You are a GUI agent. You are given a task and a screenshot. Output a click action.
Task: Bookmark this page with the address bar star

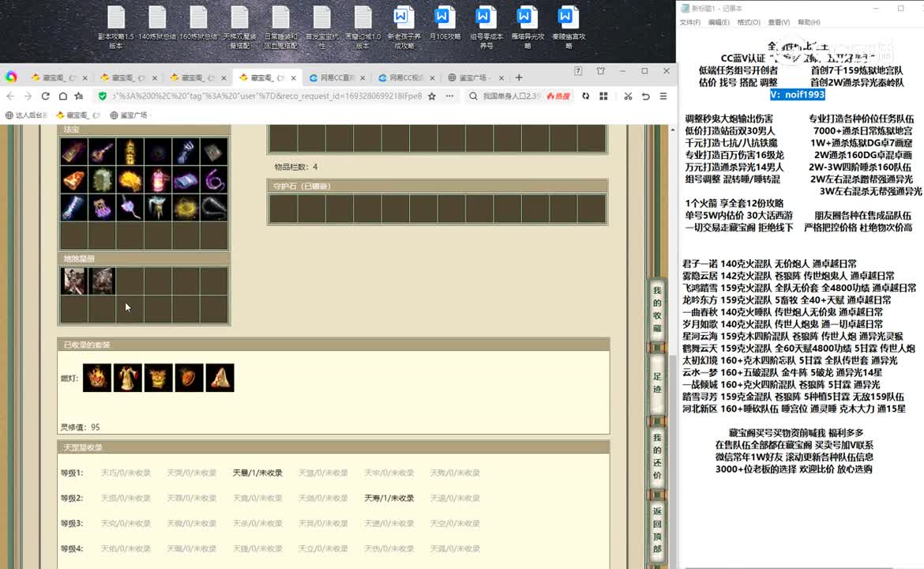pos(432,96)
